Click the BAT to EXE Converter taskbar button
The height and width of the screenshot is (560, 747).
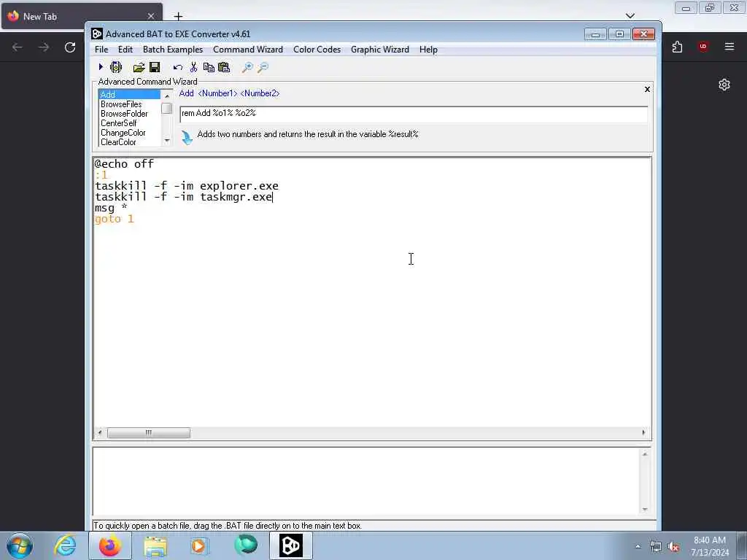291,545
